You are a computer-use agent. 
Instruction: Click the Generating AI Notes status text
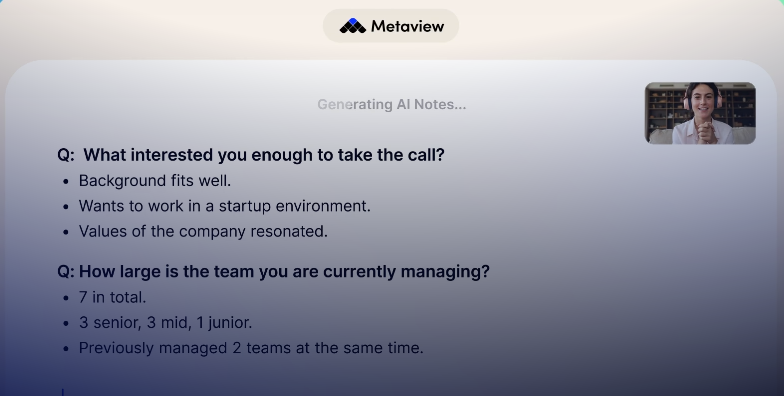click(x=392, y=104)
